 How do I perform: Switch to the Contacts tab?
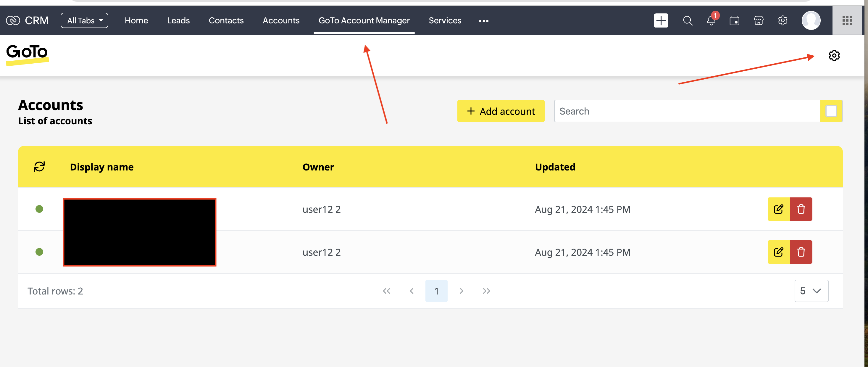[226, 20]
